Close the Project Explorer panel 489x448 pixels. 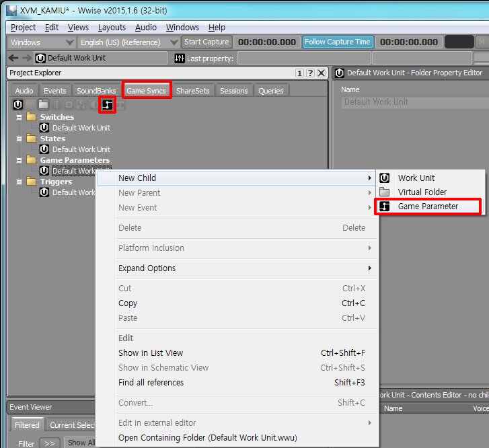[322, 73]
